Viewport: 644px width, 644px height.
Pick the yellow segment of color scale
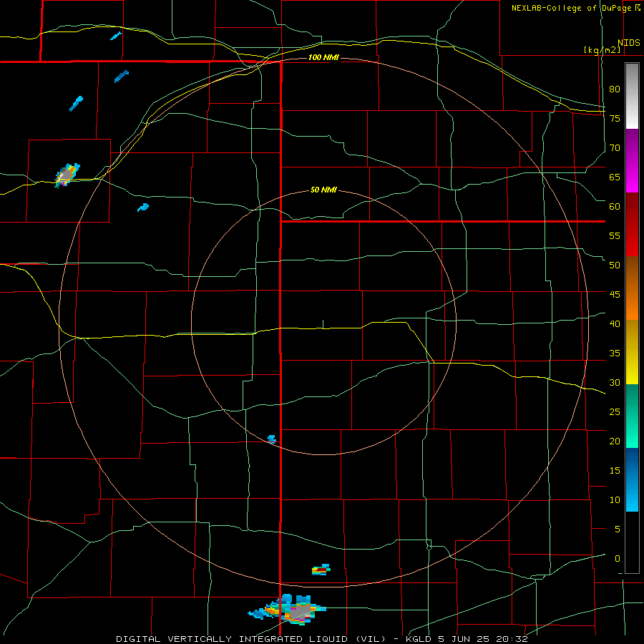click(632, 352)
